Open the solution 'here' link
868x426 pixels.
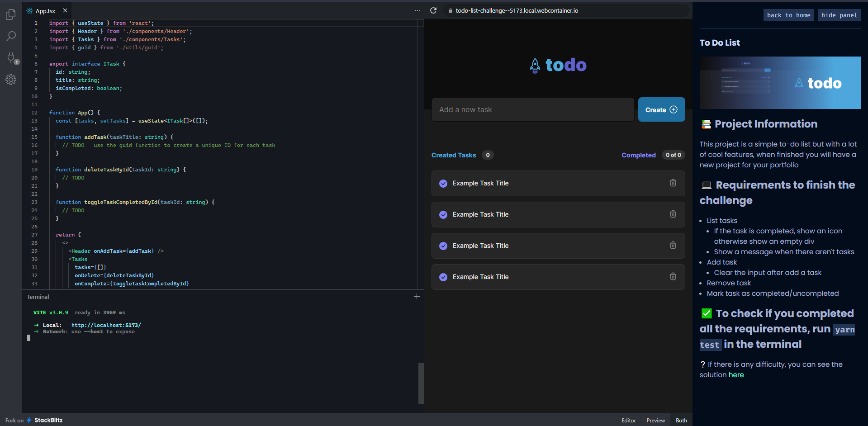click(736, 374)
